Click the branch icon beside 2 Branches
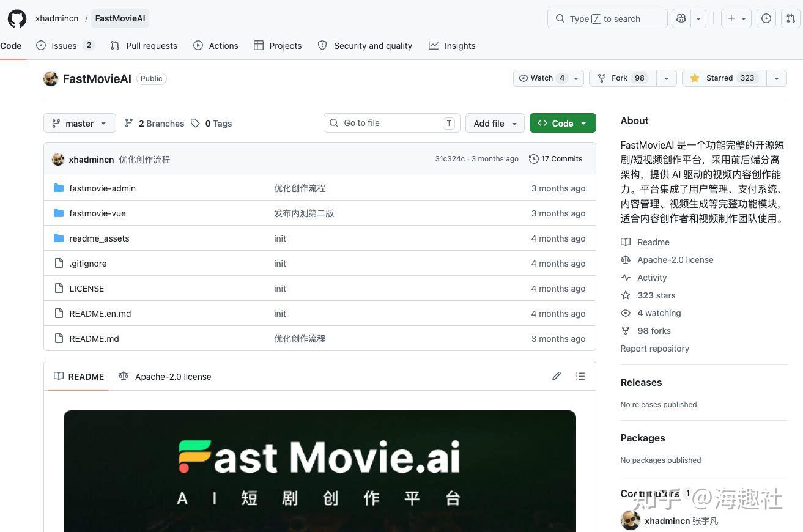This screenshot has height=532, width=803. (x=129, y=123)
